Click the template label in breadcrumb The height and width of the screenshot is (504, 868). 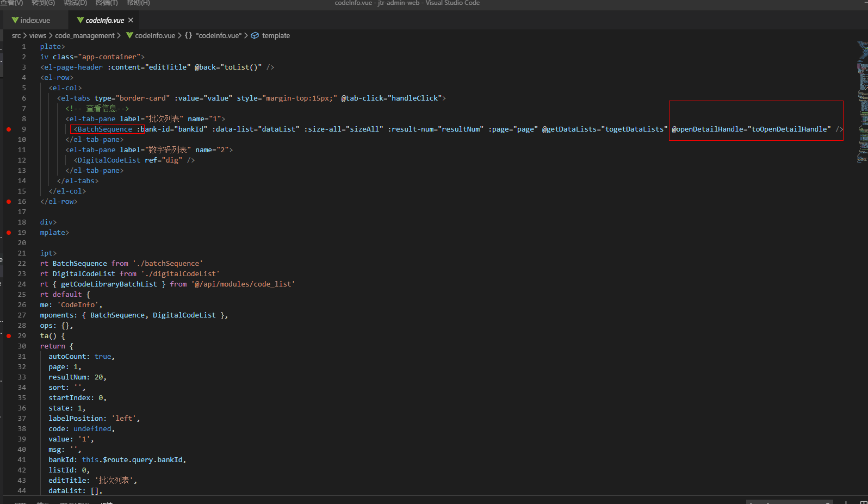[x=276, y=35]
